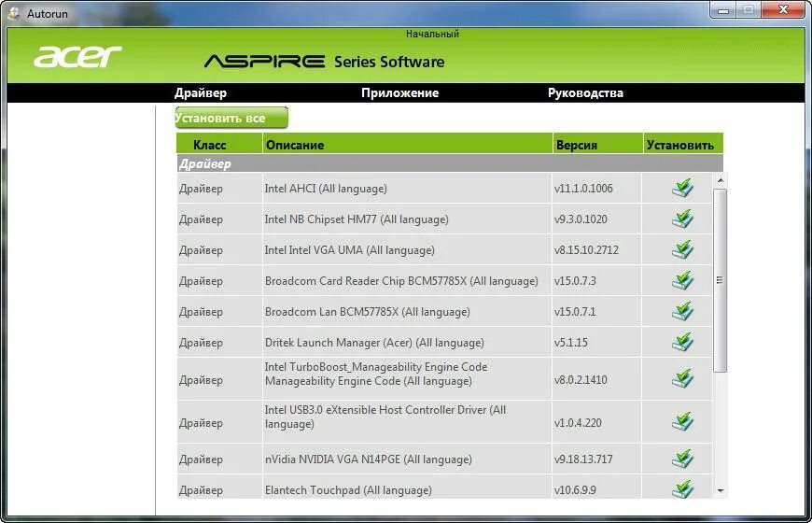Install Intel TurboBoost Manageability Engine via its icon
The height and width of the screenshot is (523, 812).
point(682,379)
